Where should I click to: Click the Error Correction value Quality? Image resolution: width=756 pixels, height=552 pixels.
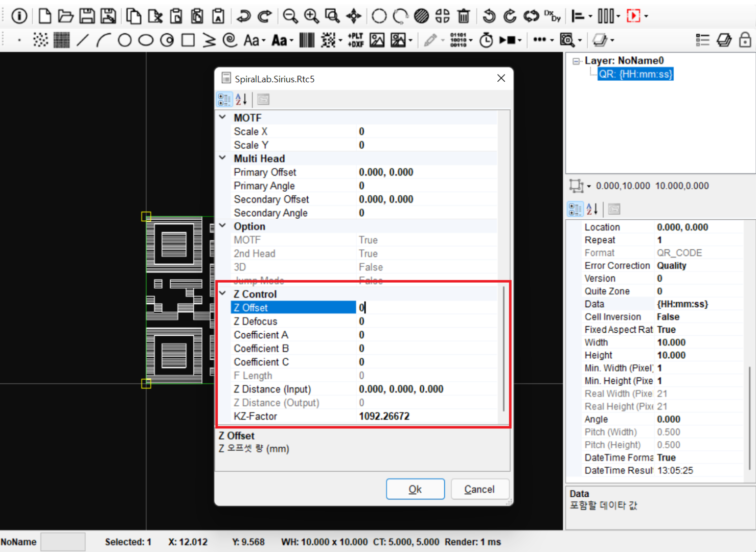point(671,265)
